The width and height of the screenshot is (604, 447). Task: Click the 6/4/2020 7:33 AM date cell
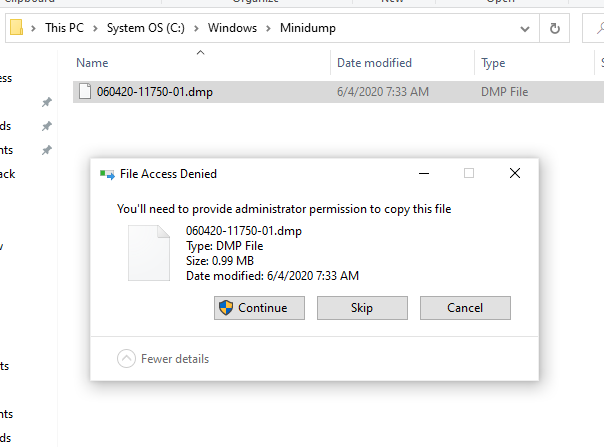pos(383,92)
